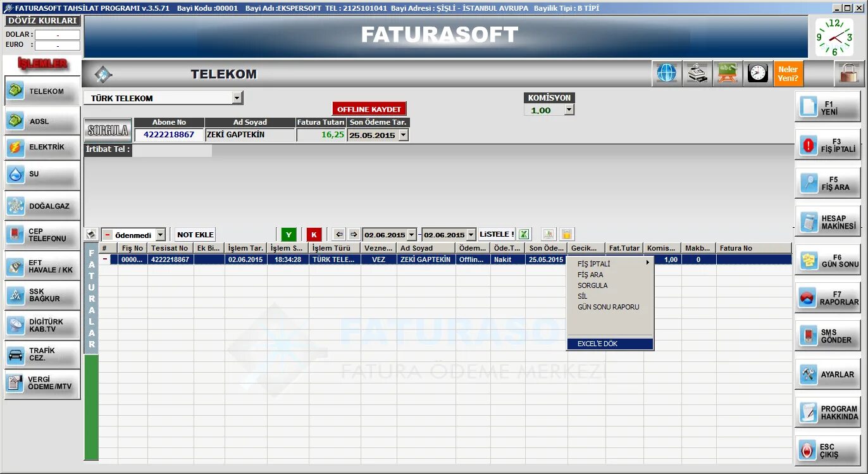Open SU water bill section
This screenshot has width=868, height=474.
click(42, 174)
